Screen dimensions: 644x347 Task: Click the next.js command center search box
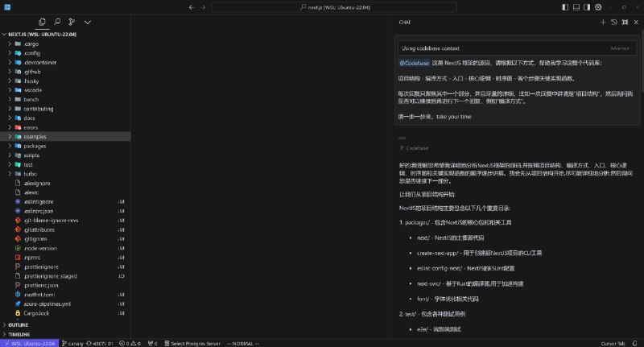(334, 7)
